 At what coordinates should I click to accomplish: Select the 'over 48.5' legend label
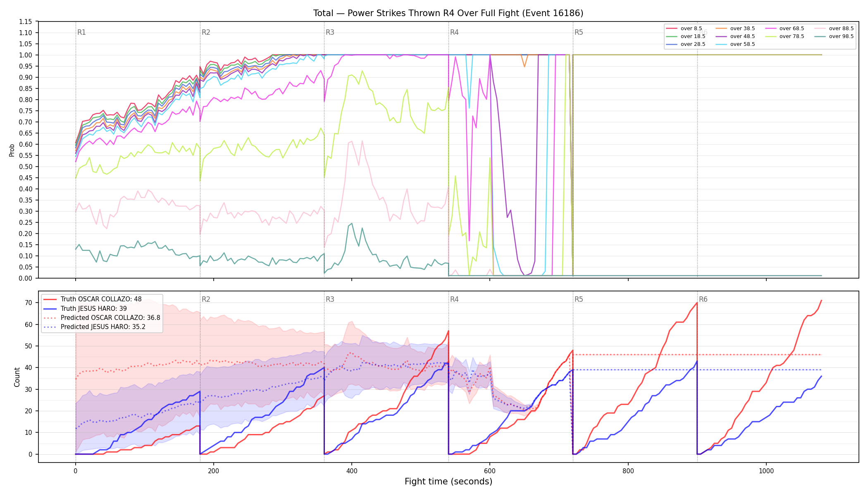tap(742, 36)
